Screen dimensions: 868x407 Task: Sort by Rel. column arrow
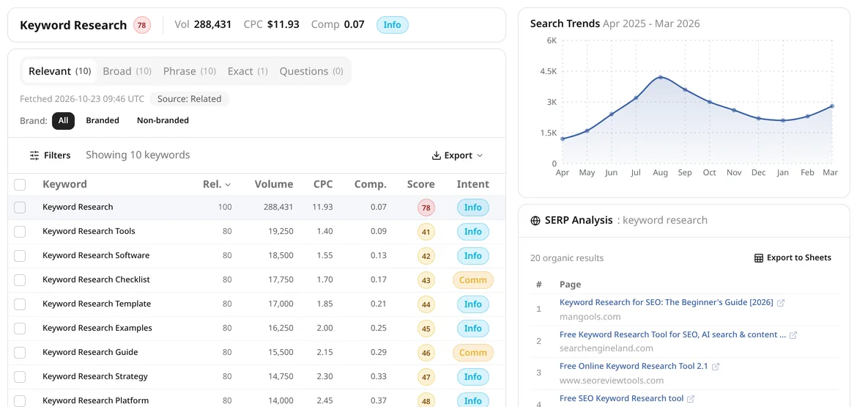coord(228,185)
